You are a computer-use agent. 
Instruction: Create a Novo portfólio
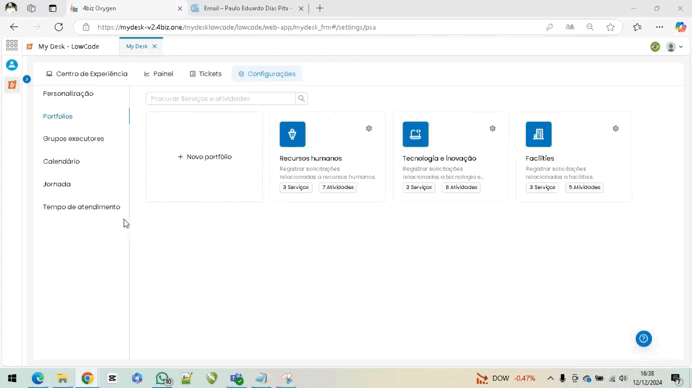coord(204,157)
